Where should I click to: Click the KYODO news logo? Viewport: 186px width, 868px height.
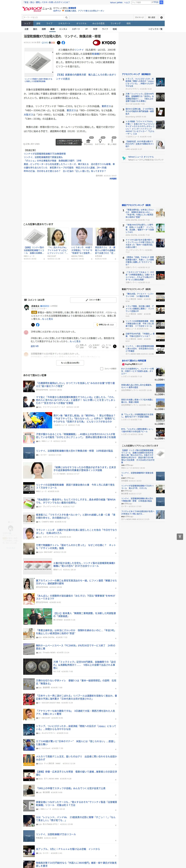[105, 43]
